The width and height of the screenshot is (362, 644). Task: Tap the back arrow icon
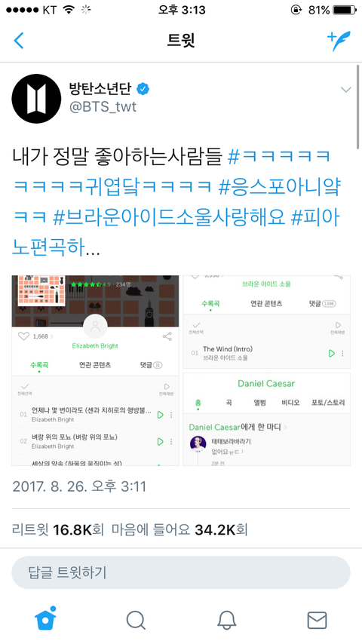(19, 41)
